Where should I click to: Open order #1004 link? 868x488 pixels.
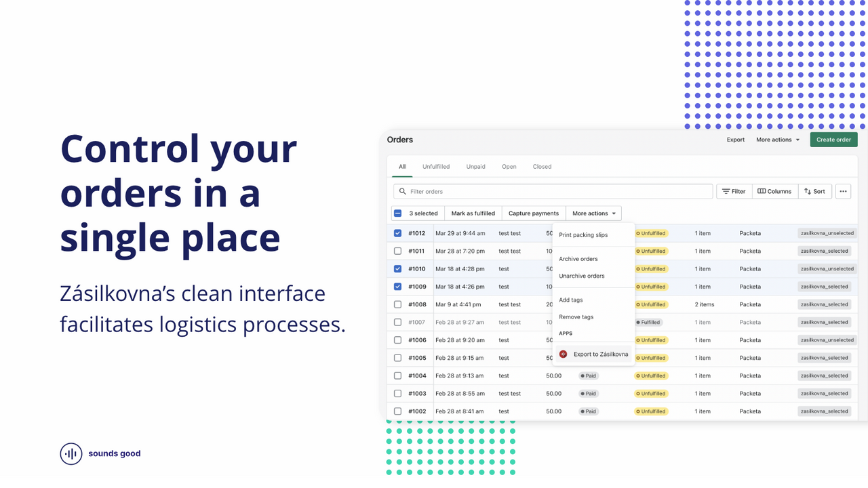417,375
